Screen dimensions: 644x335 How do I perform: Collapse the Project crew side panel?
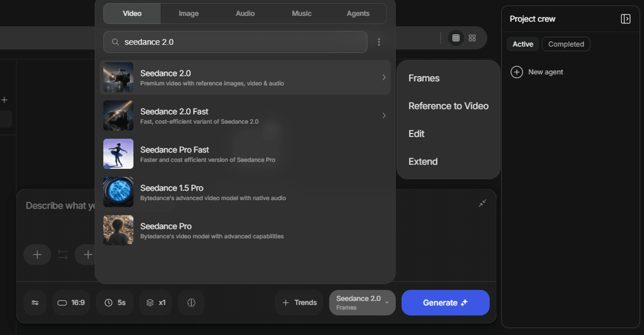tap(625, 19)
